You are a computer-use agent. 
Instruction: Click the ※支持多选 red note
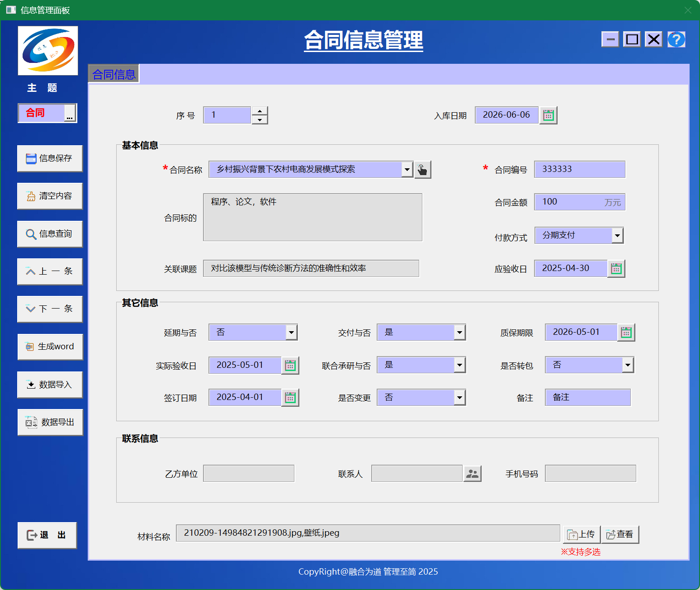[581, 552]
